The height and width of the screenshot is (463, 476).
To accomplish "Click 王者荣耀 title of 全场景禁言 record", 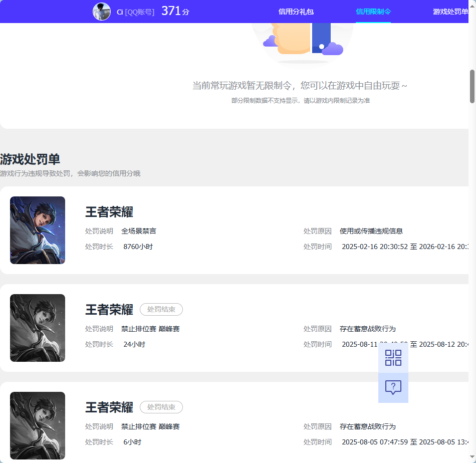I will click(109, 212).
